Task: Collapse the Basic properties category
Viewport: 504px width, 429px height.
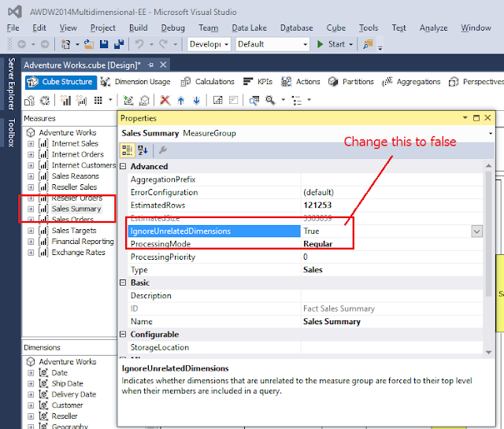Action: tap(123, 283)
